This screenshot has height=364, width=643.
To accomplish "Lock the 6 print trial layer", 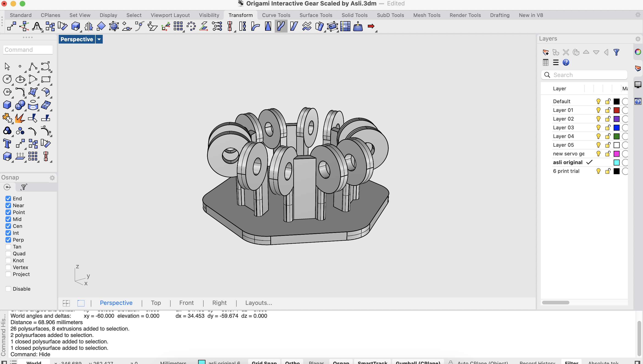I will 608,171.
